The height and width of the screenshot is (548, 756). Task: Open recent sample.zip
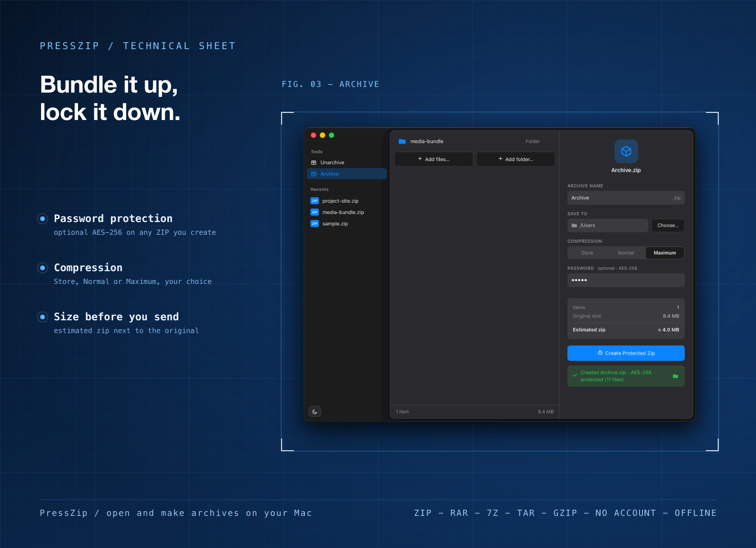(347, 223)
